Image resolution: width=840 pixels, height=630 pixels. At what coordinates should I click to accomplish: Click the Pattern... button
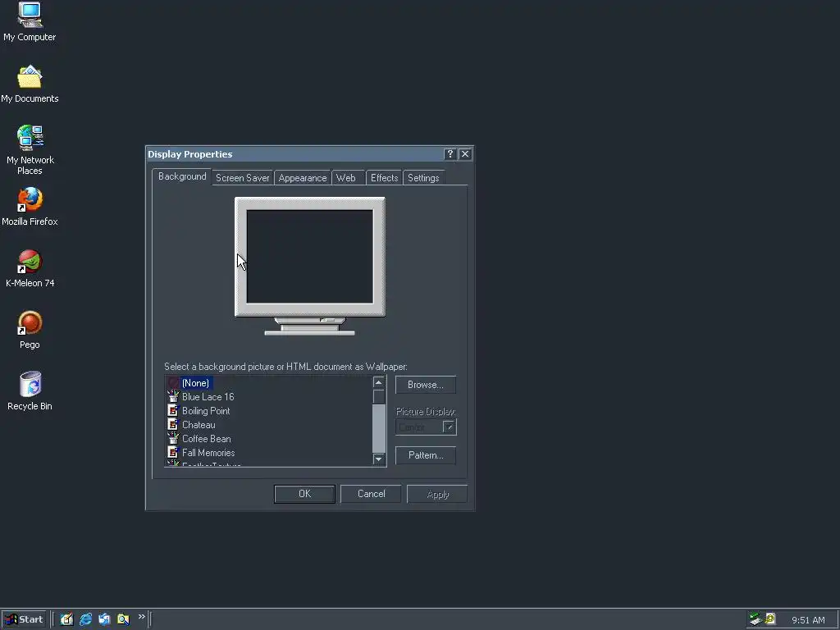(426, 455)
